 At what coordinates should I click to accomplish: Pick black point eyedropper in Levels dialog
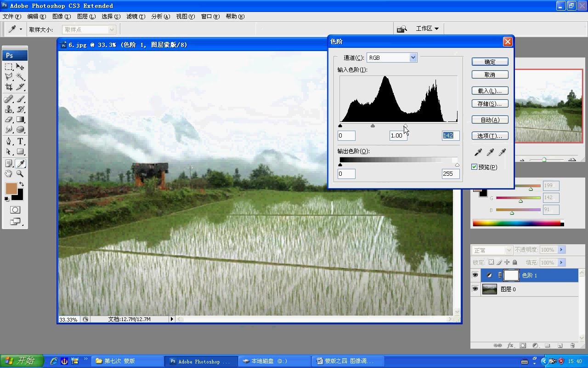click(478, 152)
